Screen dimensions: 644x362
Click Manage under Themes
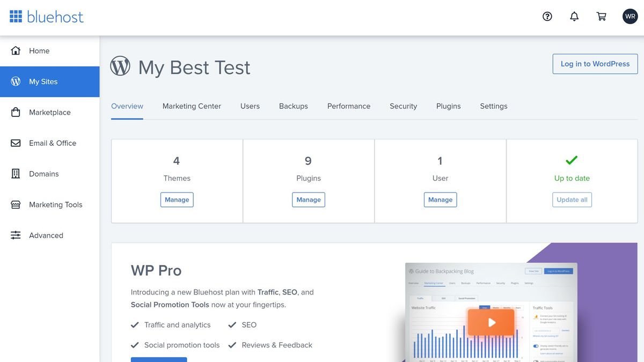tap(177, 200)
